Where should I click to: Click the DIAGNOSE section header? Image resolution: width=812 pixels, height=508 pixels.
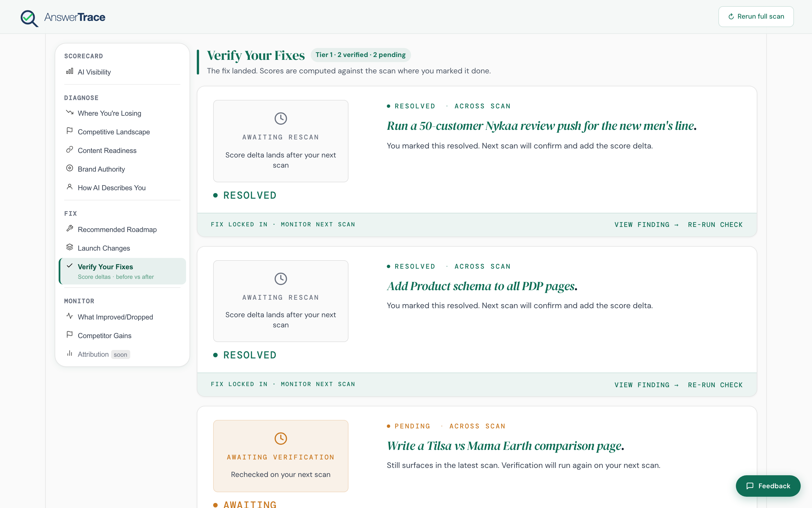click(x=81, y=98)
